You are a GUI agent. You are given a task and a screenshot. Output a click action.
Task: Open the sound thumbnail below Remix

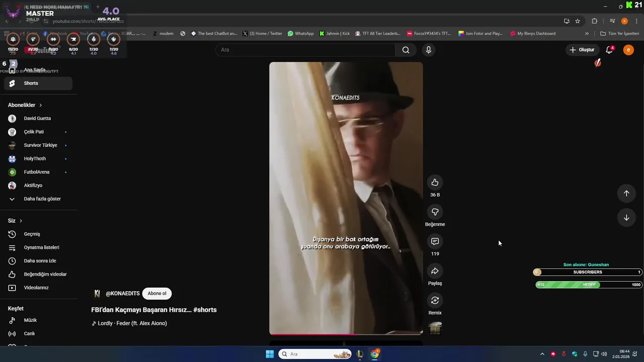point(435,328)
